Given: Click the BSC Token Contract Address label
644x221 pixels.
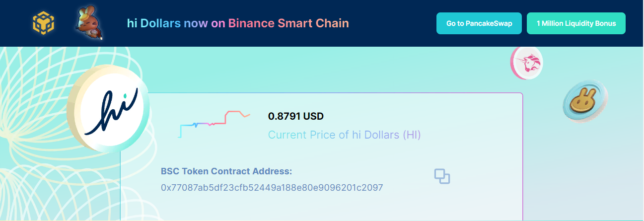Looking at the screenshot, I should (x=226, y=171).
